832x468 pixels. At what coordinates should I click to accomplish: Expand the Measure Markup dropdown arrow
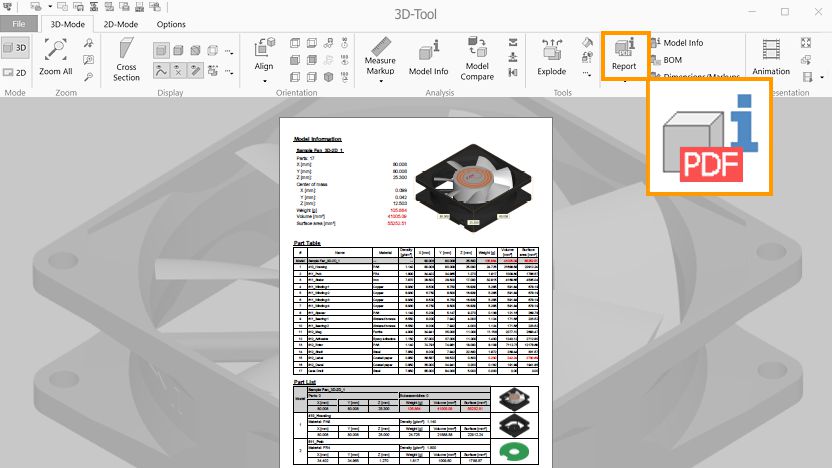(380, 82)
